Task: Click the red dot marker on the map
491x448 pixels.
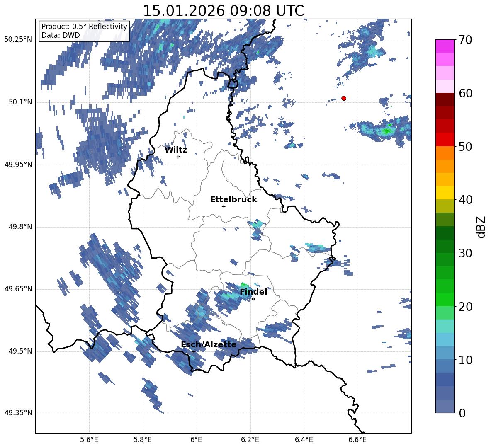Action: (344, 98)
